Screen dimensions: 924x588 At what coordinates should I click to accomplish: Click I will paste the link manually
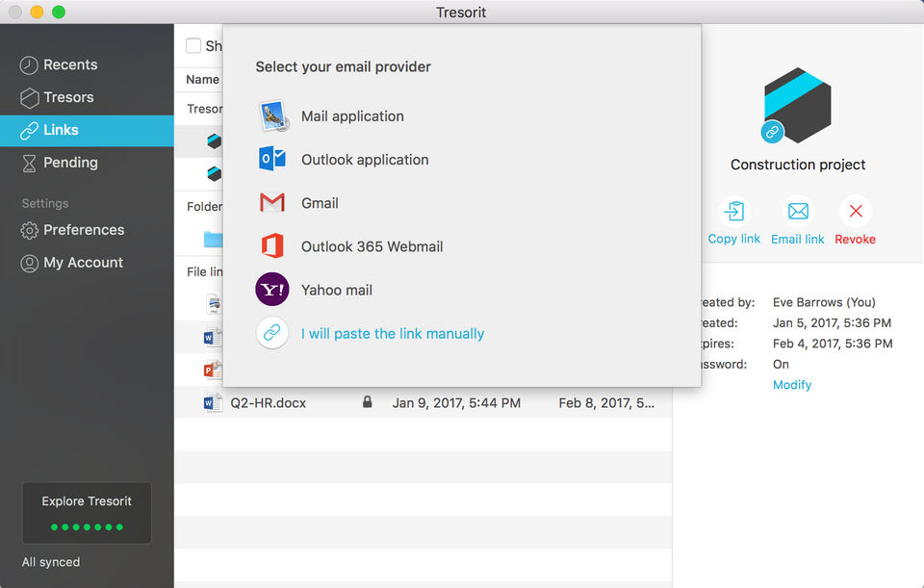tap(393, 334)
